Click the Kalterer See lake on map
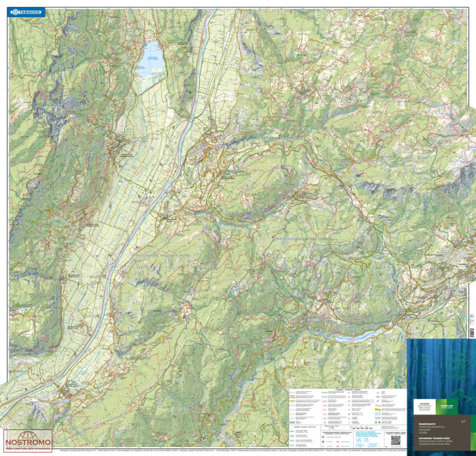The image size is (476, 456). pos(150,60)
